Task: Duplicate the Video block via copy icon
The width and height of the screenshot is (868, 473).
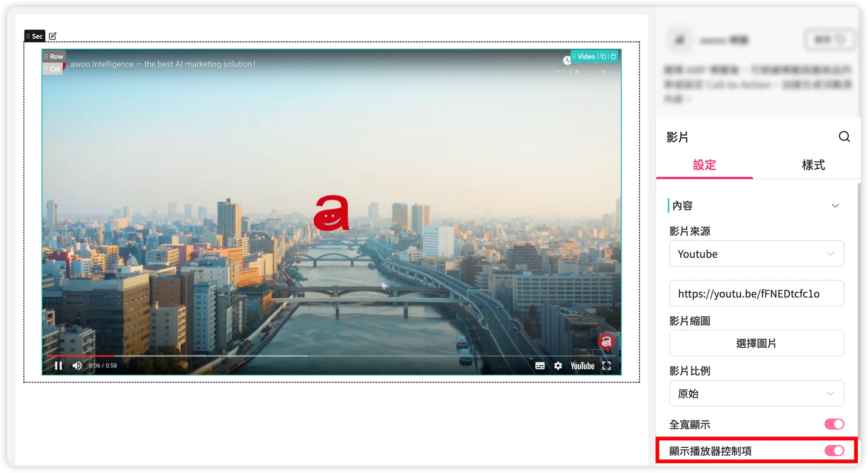Action: (603, 56)
